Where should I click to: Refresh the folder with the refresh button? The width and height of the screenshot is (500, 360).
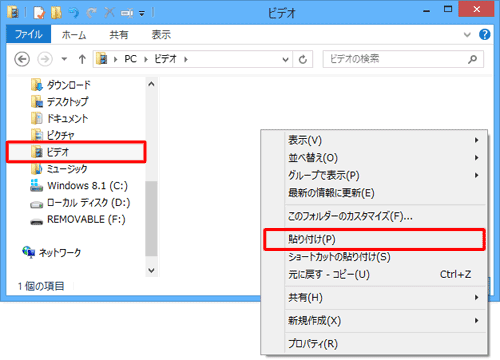[x=303, y=60]
